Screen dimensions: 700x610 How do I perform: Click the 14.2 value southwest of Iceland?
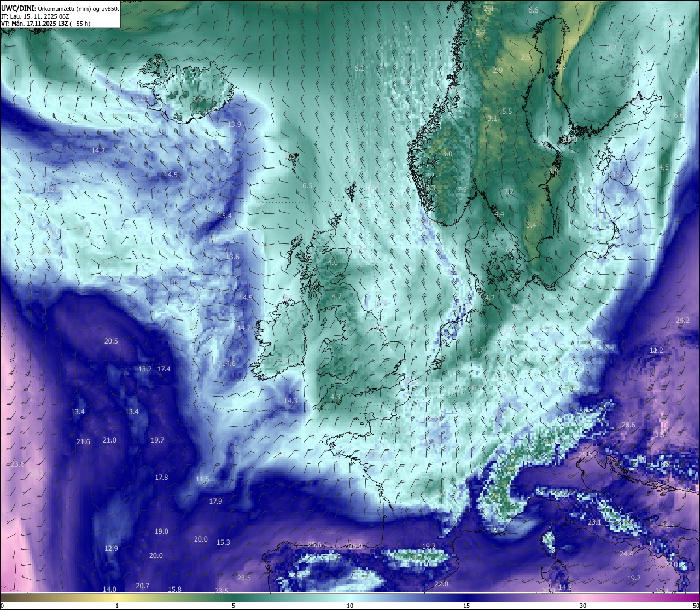[x=98, y=150]
